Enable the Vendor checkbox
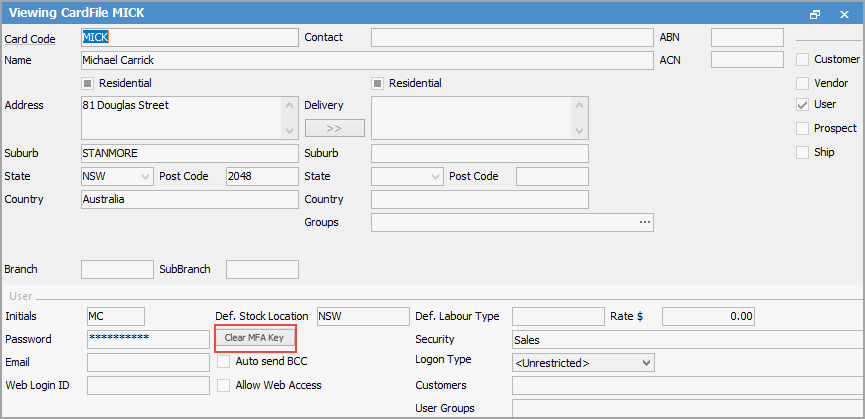865x419 pixels. 802,83
